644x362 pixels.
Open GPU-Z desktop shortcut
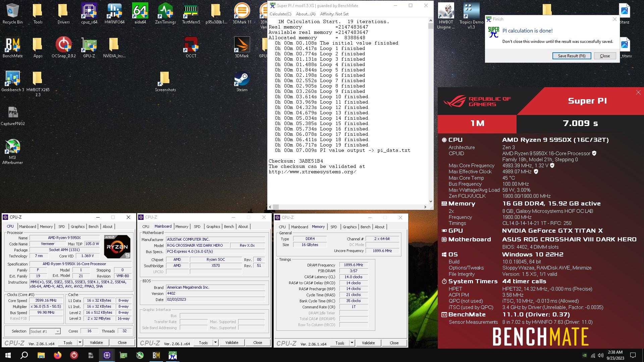tap(89, 47)
